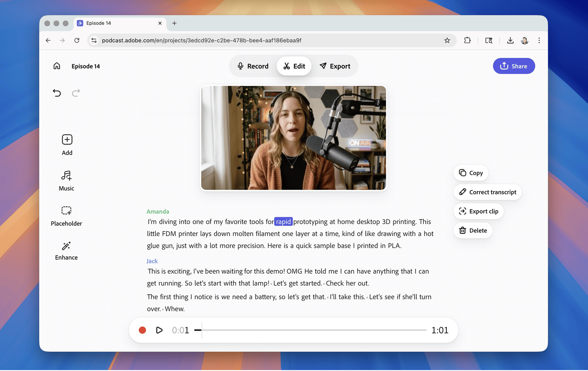Click the Amanda speaker label
This screenshot has width=588, height=371.
click(158, 212)
